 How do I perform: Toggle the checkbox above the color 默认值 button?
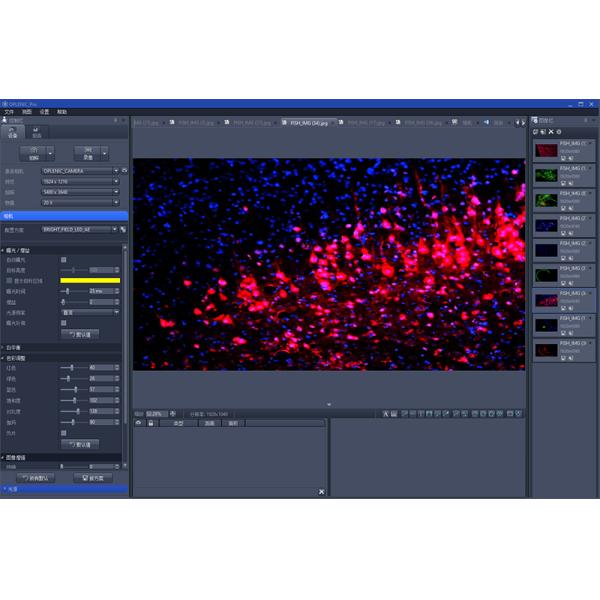pos(64,433)
